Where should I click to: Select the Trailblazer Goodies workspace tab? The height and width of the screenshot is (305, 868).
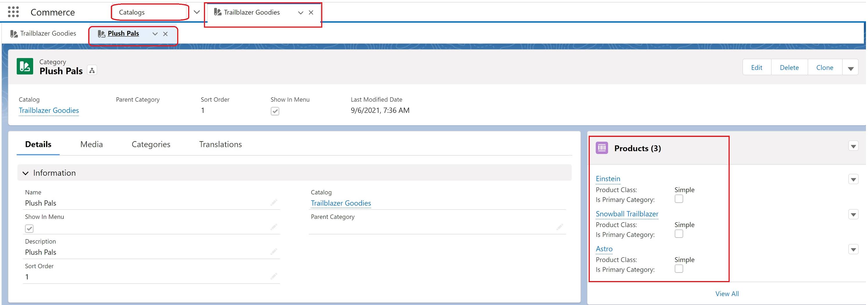(252, 12)
